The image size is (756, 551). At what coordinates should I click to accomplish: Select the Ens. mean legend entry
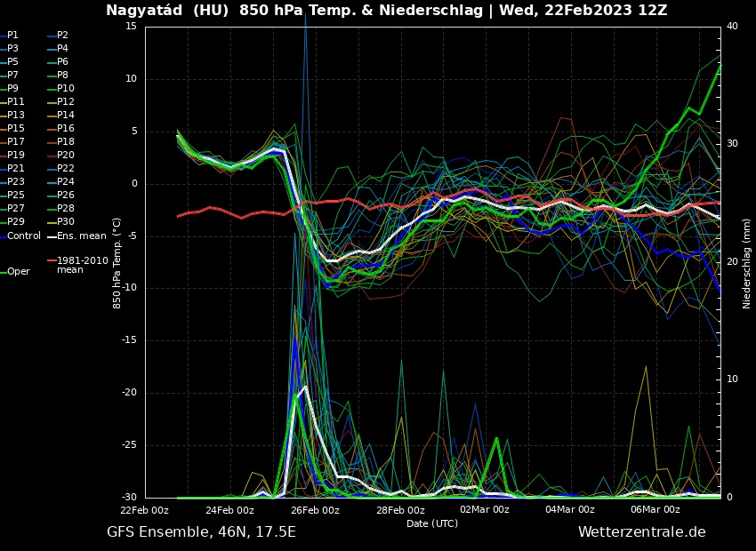pos(81,236)
